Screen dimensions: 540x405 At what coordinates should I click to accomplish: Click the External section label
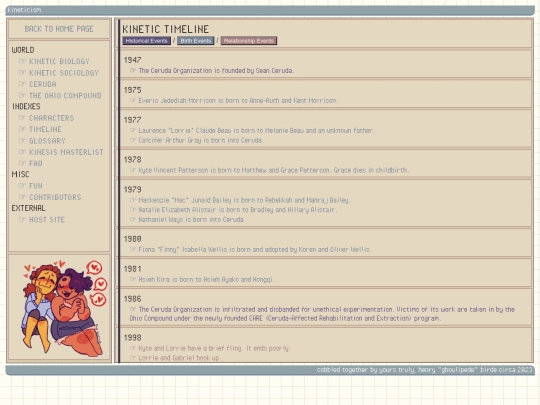(28, 208)
